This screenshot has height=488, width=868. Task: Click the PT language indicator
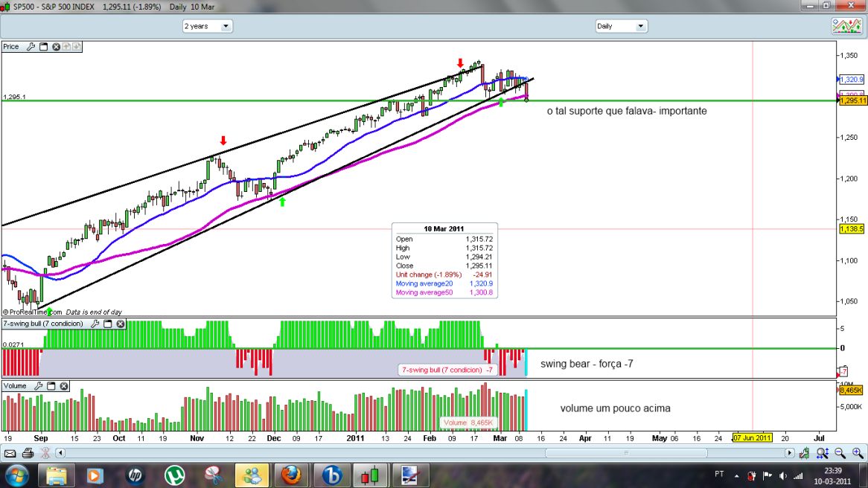pyautogui.click(x=719, y=474)
